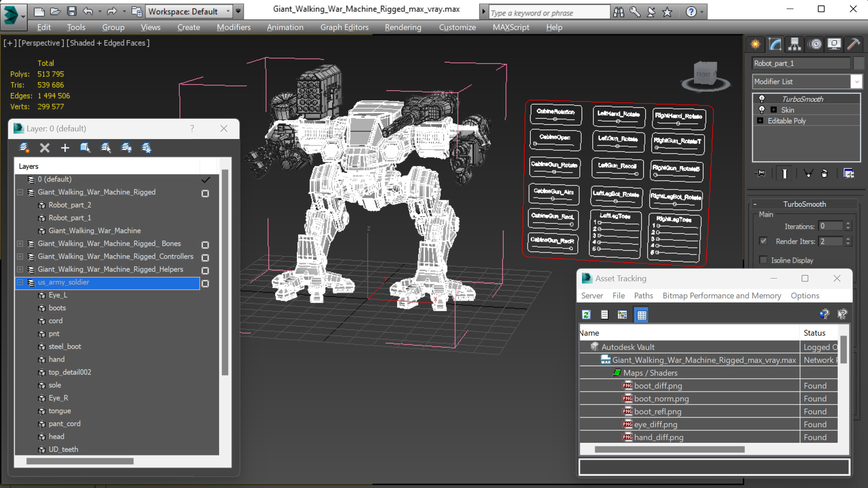
Task: Click Freeze/Unfreeze All Layers snowflake icon
Action: click(146, 148)
